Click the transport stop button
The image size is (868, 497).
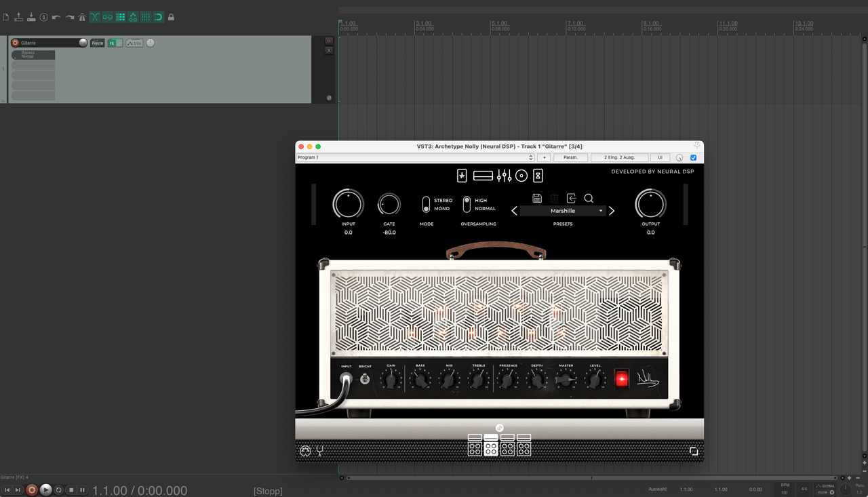(71, 490)
